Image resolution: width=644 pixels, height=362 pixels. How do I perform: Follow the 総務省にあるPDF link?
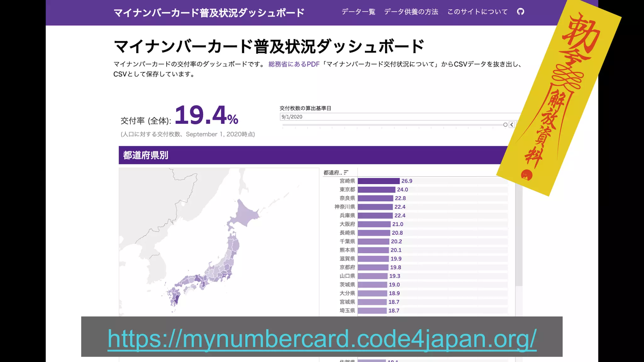tap(294, 64)
